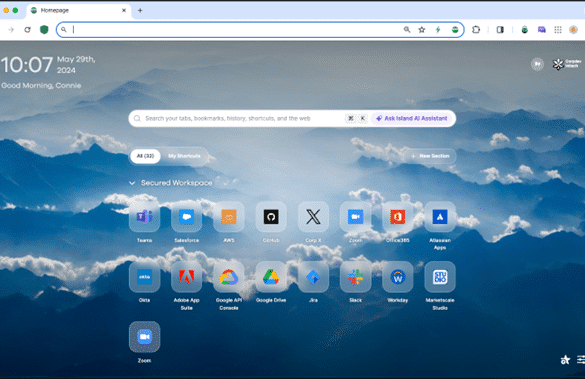Select the Homepage browser tab
The image size is (585, 379).
pyautogui.click(x=78, y=10)
